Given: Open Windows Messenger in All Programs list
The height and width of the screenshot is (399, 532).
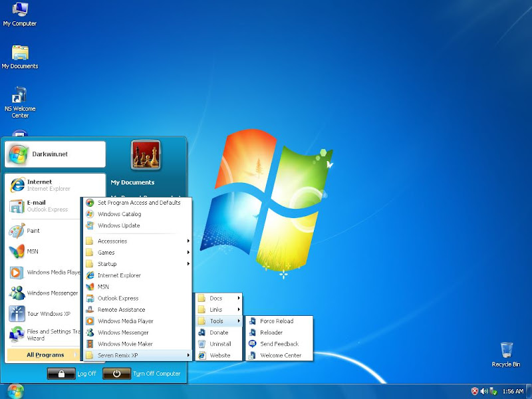Looking at the screenshot, I should click(138, 332).
